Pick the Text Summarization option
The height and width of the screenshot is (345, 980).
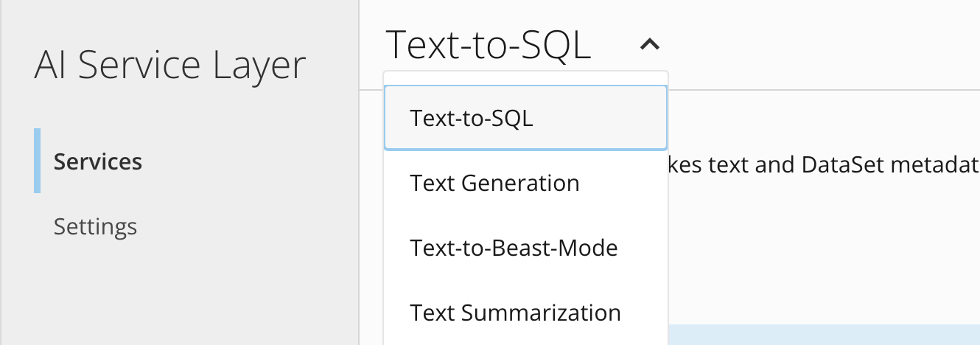tap(515, 313)
